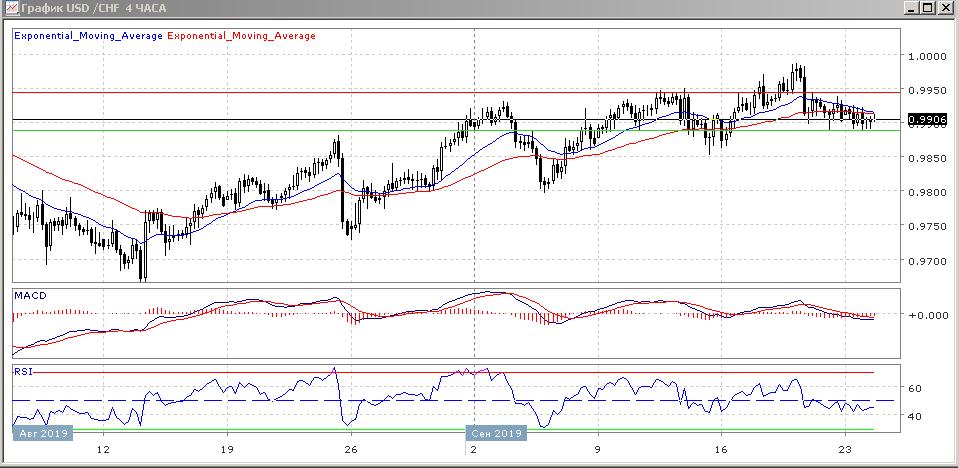Viewport: 959px width, 468px height.
Task: Click the 0.9850 price axis label
Action: (x=926, y=158)
